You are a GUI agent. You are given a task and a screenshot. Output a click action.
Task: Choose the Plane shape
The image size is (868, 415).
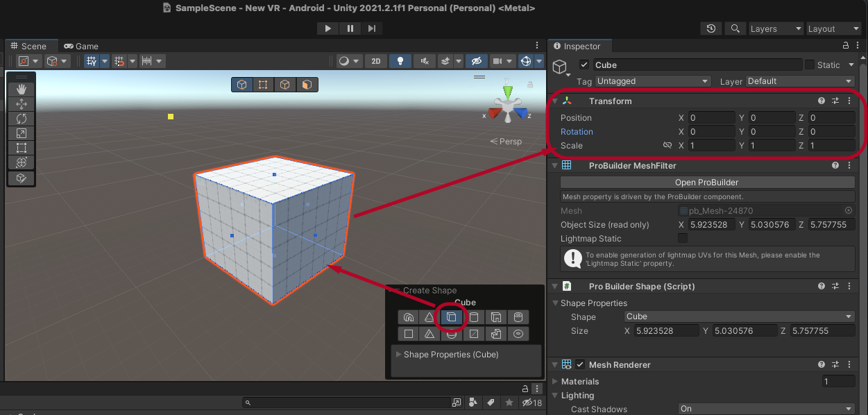click(x=409, y=334)
